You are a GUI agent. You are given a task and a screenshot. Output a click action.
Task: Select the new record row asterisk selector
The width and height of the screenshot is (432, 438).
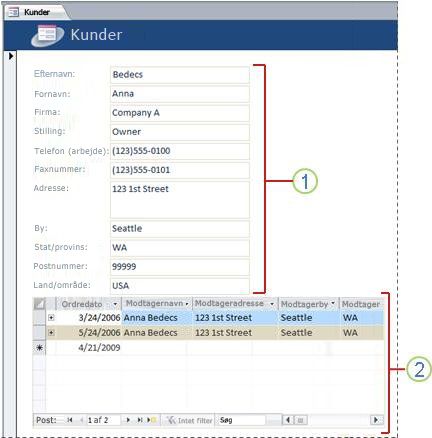click(39, 348)
